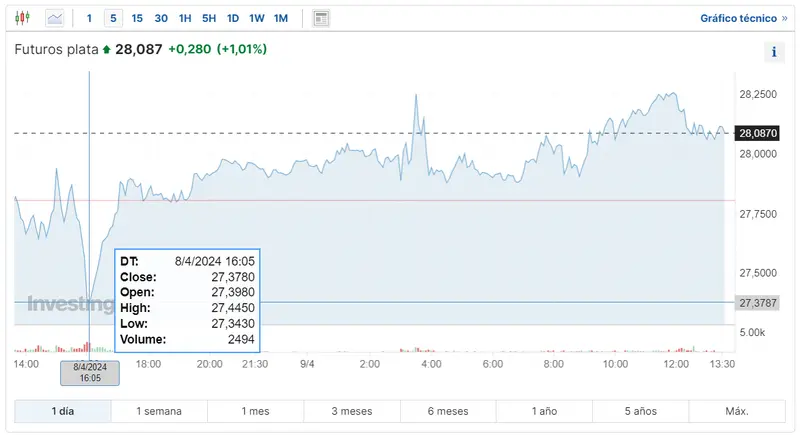Switch to the 3 meses tab
The height and width of the screenshot is (438, 800).
[351, 411]
